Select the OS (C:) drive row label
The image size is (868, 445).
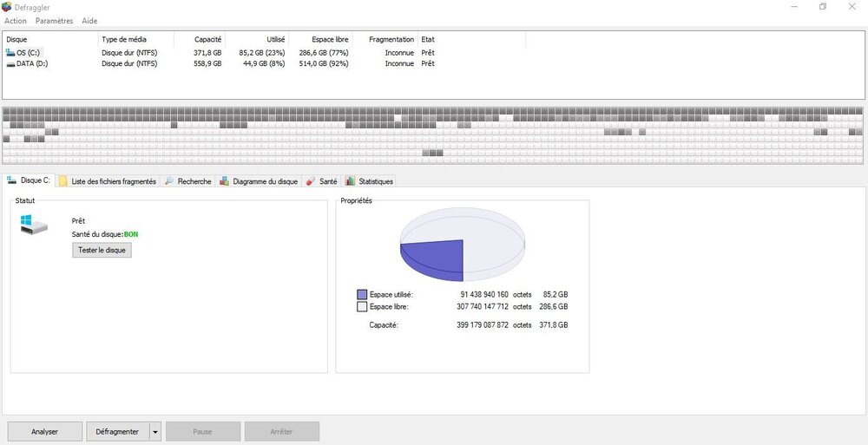tap(28, 53)
